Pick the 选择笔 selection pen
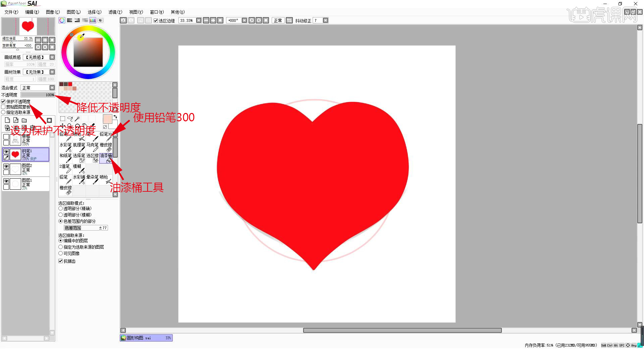Screen dimensions: 644x362 click(x=79, y=158)
